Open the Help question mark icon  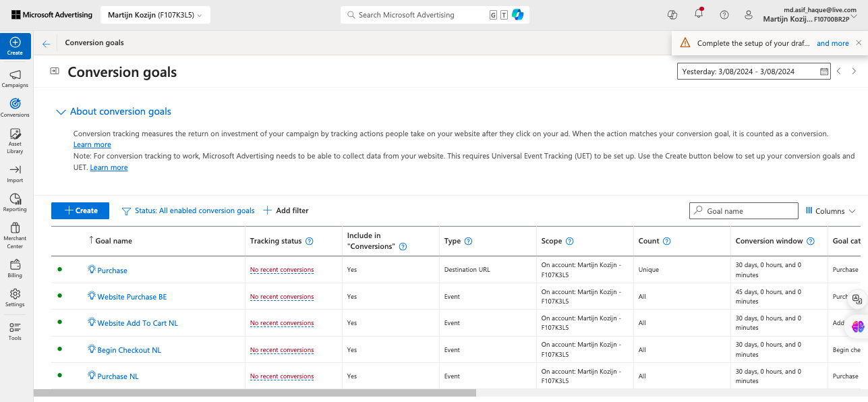724,15
